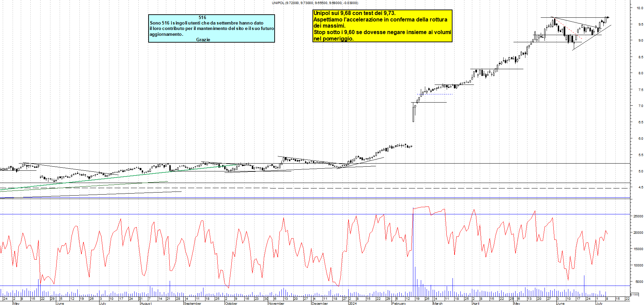Click the 8.5 price axis label
Viewport: 644px width, 305px height.
point(641,57)
